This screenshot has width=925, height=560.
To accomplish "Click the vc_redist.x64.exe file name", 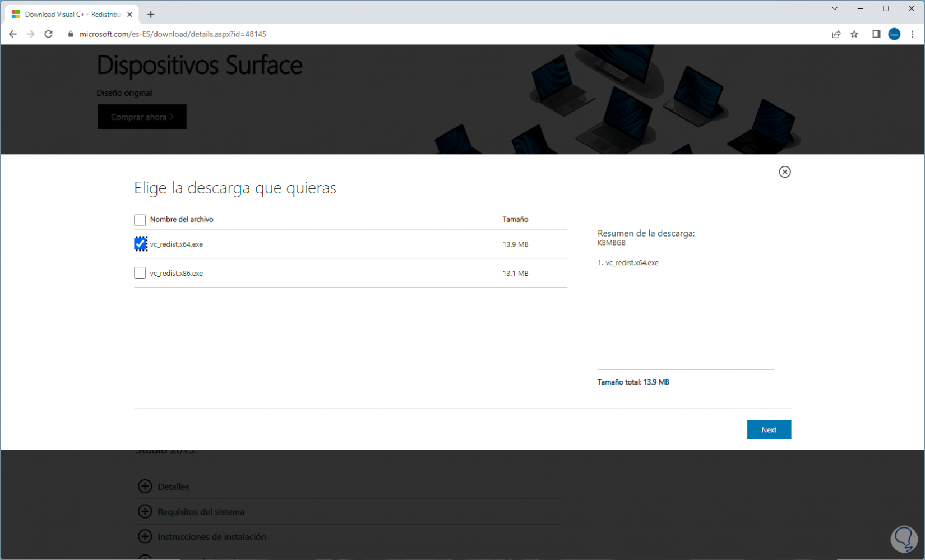I will pyautogui.click(x=177, y=244).
